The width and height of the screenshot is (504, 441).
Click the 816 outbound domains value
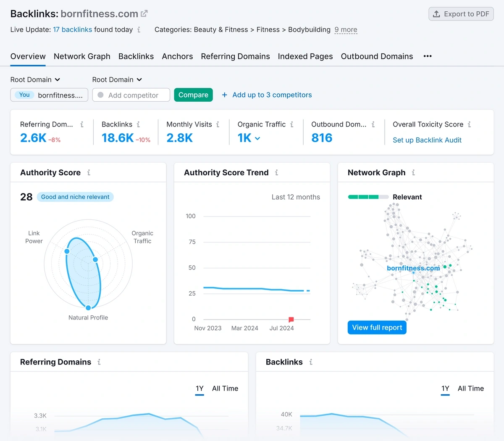pos(322,138)
